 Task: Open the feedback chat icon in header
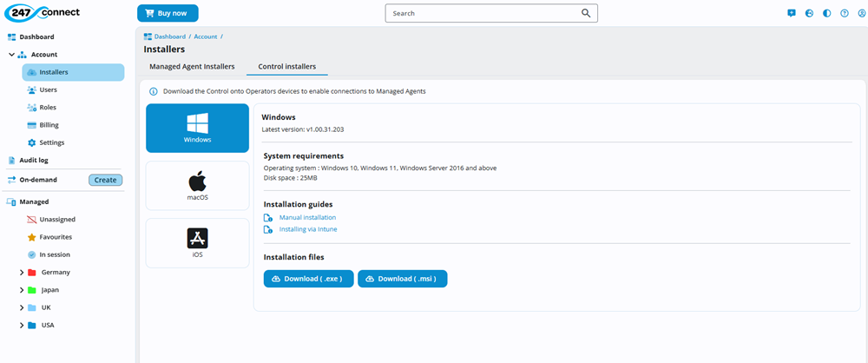[792, 13]
